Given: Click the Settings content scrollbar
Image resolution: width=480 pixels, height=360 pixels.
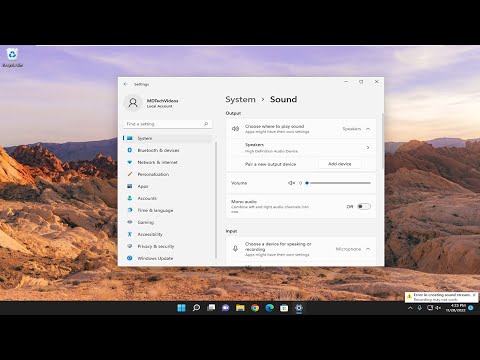Looking at the screenshot, I should (382, 140).
